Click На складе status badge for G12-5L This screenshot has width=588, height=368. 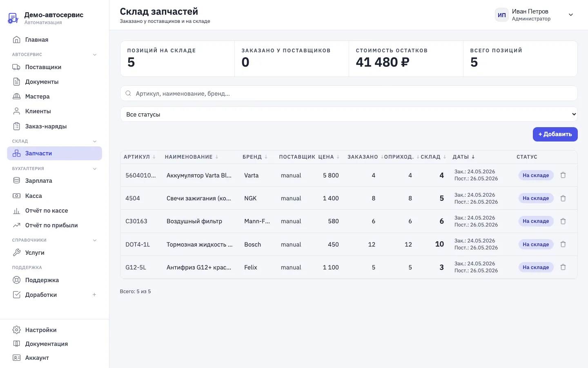click(x=536, y=267)
